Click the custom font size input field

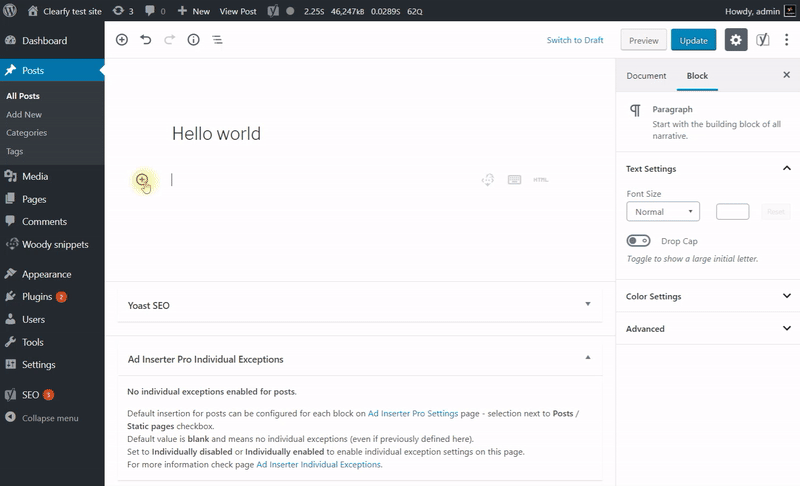point(732,212)
